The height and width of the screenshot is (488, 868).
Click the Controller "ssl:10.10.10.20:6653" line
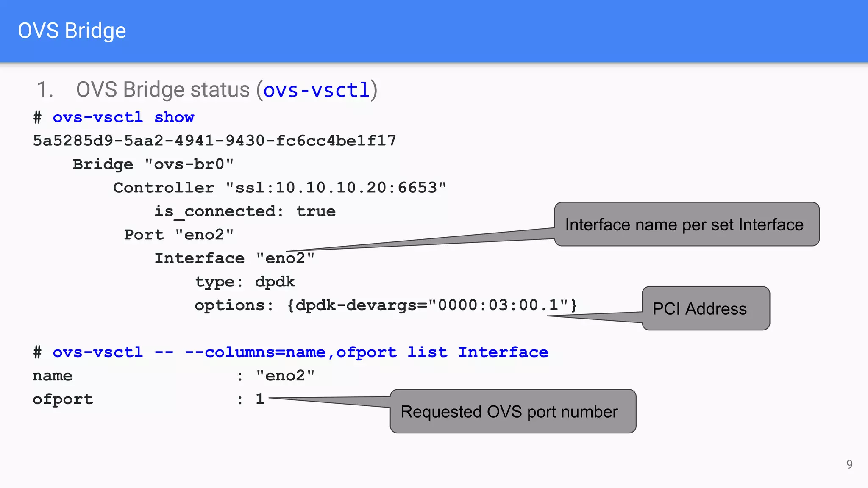280,188
